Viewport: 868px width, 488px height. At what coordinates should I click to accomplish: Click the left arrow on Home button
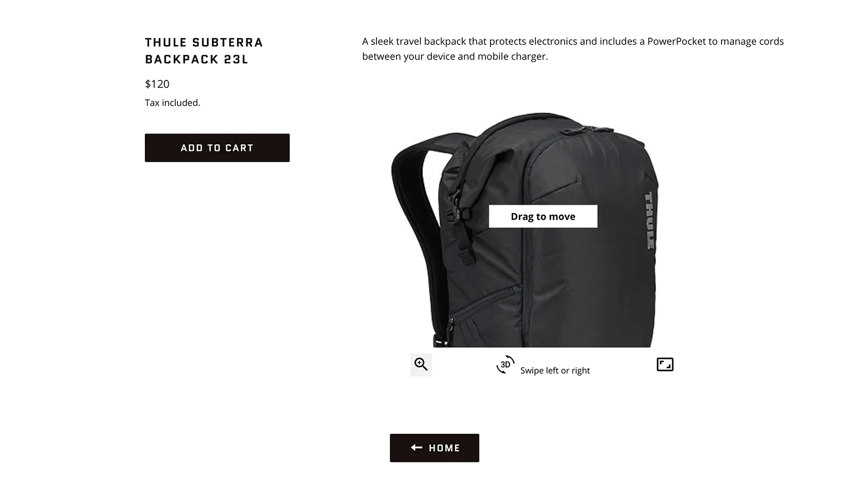(417, 447)
